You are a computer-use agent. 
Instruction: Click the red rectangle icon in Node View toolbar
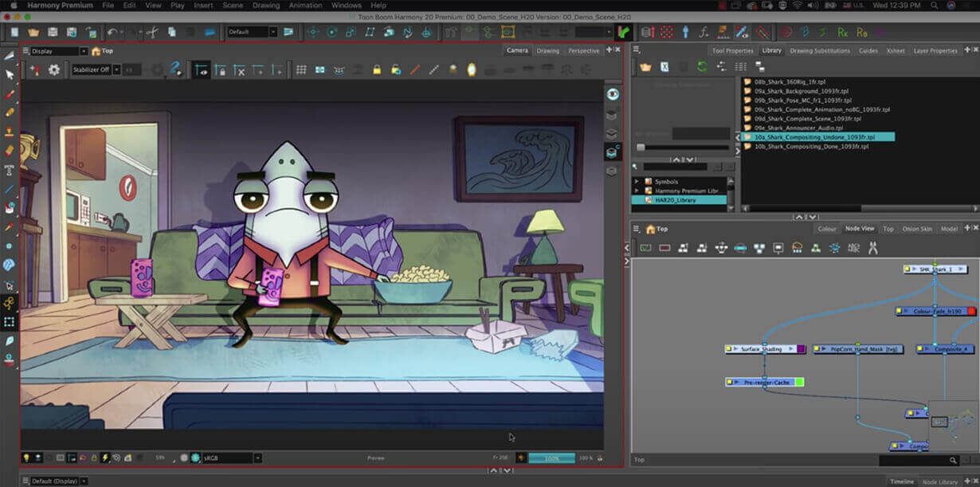click(664, 248)
